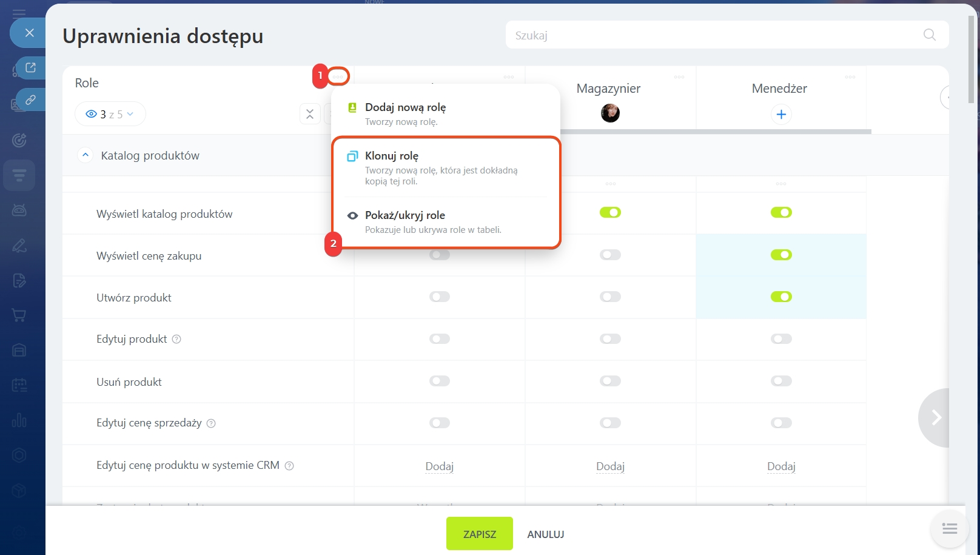Collapse the Katalog produktów section

click(x=86, y=155)
